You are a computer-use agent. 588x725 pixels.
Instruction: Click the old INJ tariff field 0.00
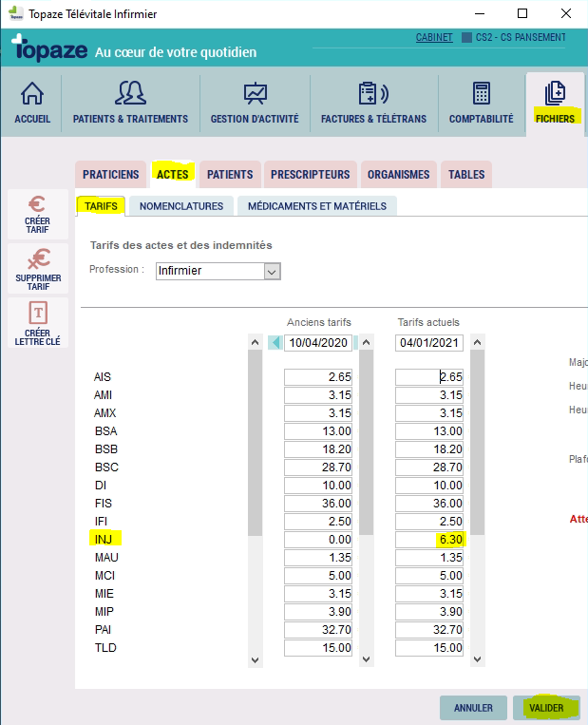(x=318, y=540)
